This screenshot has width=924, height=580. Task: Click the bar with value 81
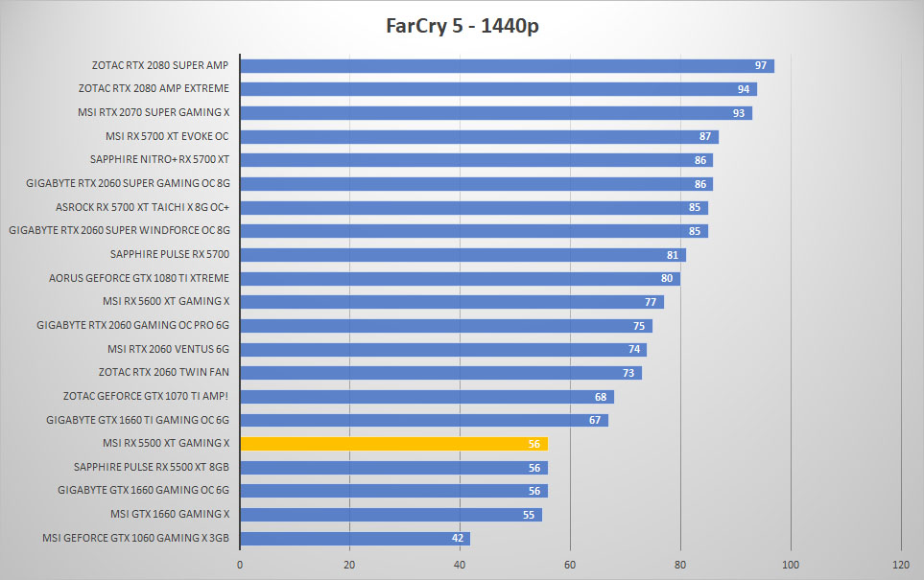463,255
